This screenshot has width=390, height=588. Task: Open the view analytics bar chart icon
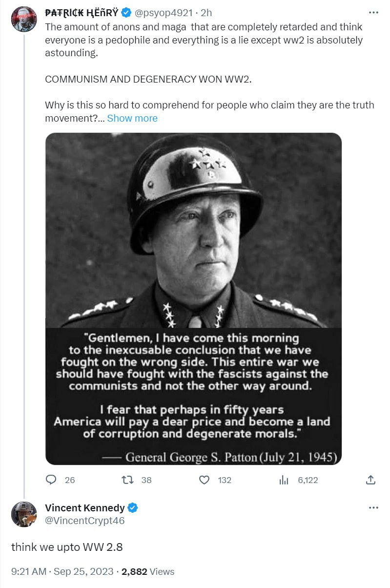(284, 480)
